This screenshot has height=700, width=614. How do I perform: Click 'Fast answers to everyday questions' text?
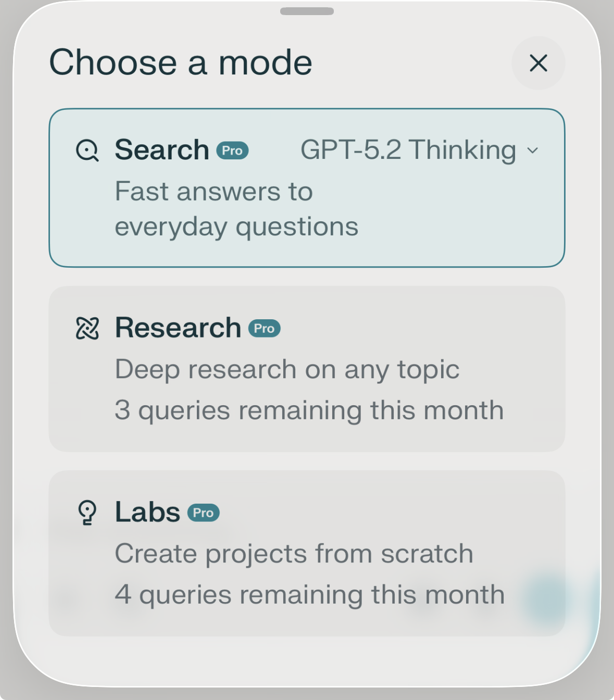pyautogui.click(x=236, y=209)
